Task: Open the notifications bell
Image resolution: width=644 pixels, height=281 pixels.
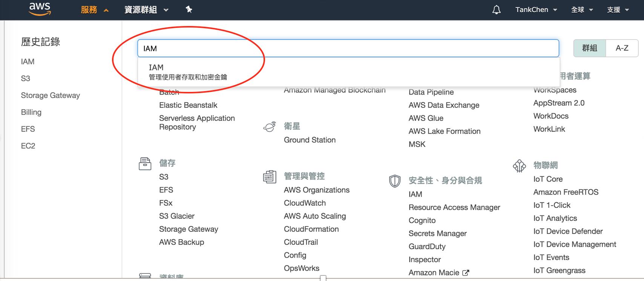Action: (x=497, y=10)
